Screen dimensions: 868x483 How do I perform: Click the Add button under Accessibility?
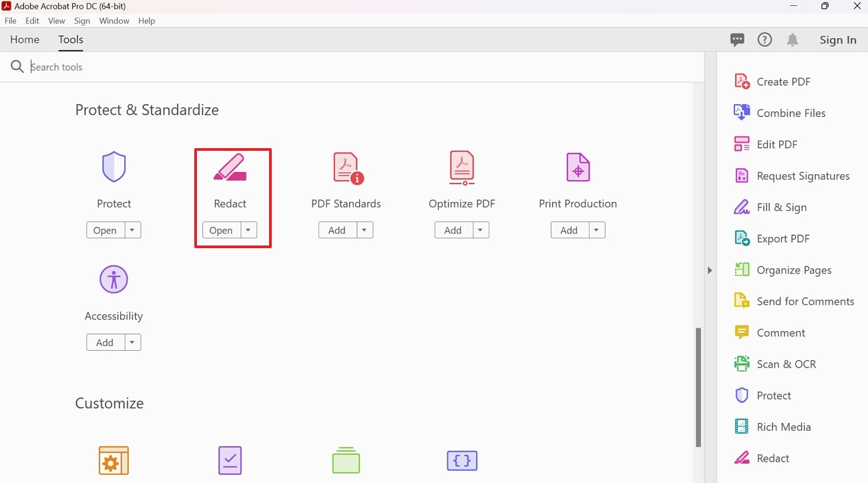[x=105, y=342]
